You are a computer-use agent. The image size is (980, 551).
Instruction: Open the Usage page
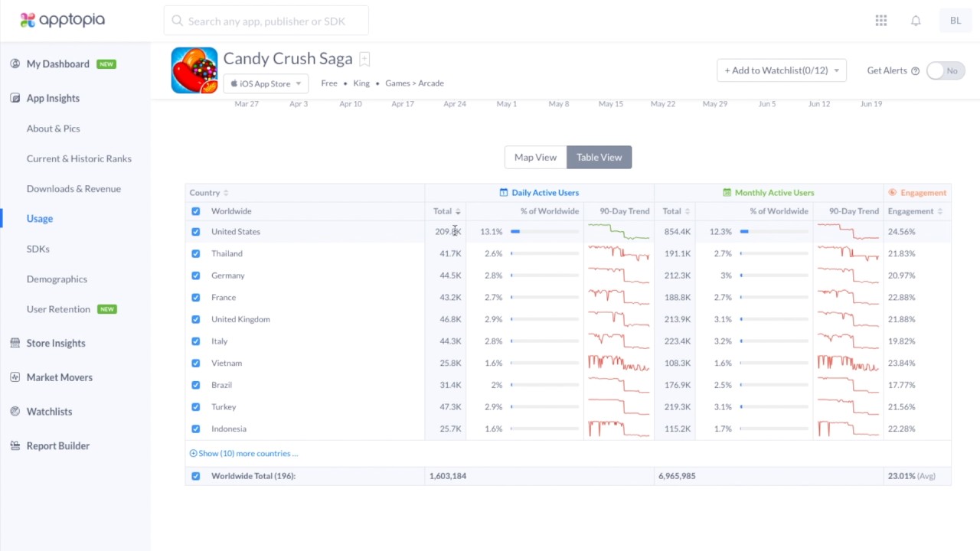pos(40,218)
